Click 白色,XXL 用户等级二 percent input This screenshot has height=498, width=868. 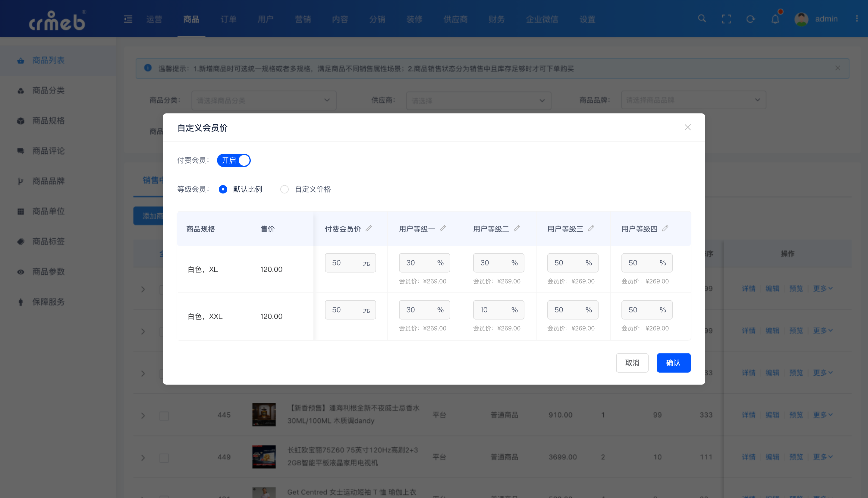pos(493,310)
